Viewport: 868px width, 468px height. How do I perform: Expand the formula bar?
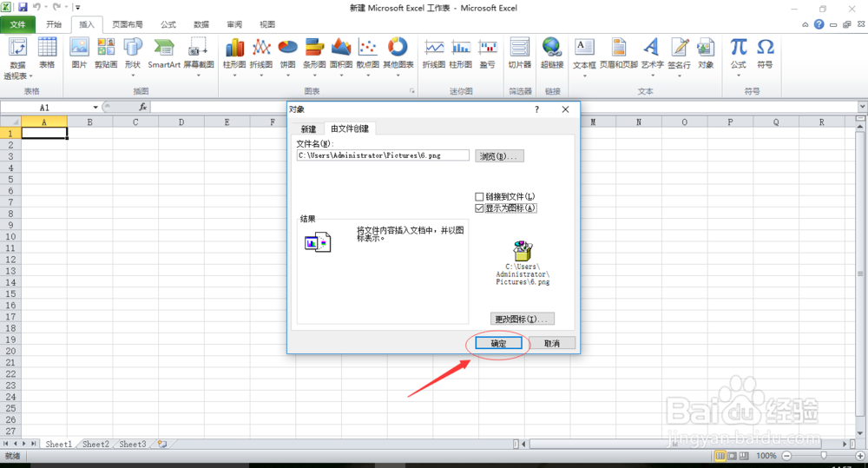[x=863, y=106]
